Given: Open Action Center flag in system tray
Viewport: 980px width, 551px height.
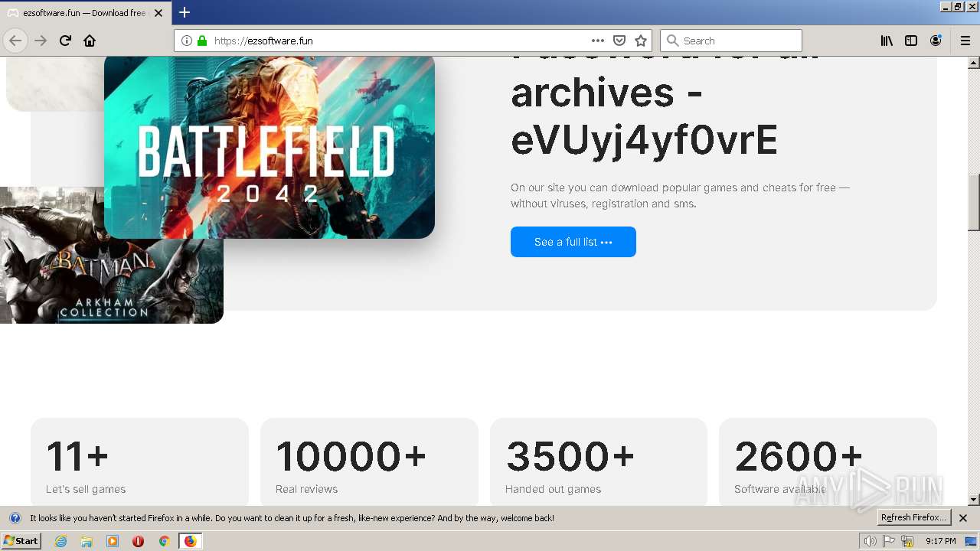Looking at the screenshot, I should click(889, 541).
